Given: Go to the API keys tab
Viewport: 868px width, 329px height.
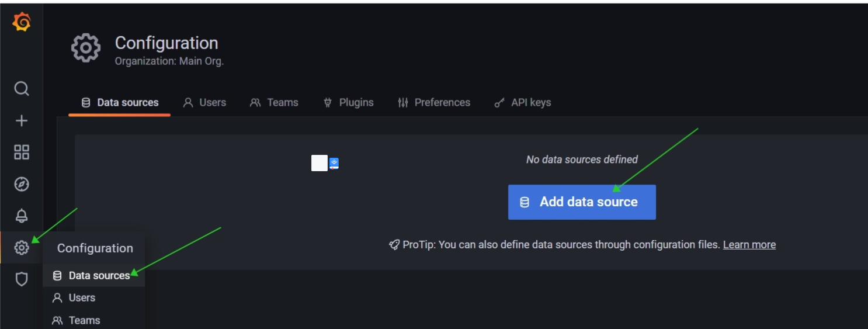Looking at the screenshot, I should click(523, 103).
